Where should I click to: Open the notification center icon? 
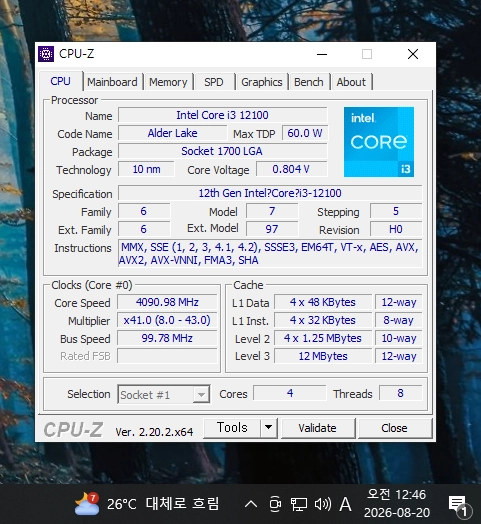(x=459, y=505)
